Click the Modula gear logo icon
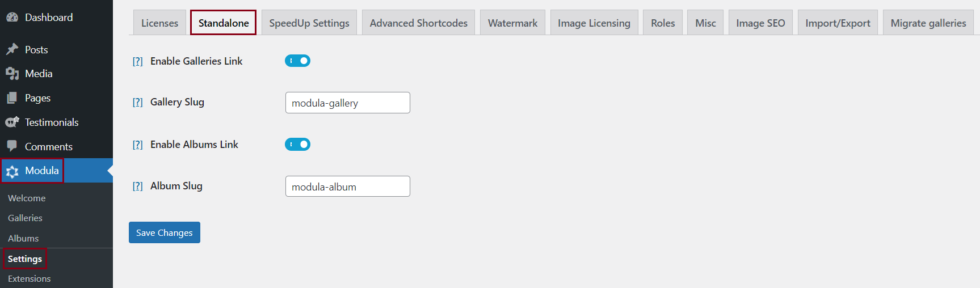Image resolution: width=980 pixels, height=288 pixels. 12,171
